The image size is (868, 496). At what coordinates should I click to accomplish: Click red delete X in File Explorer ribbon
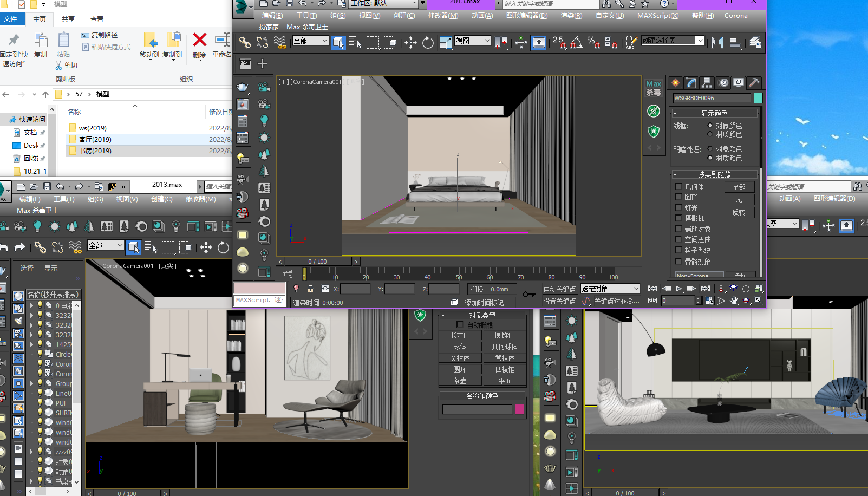[199, 40]
